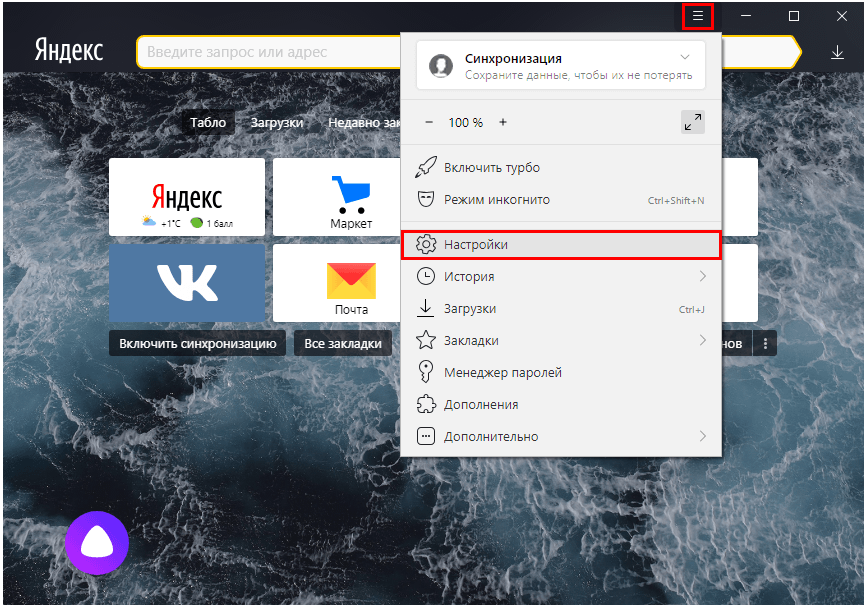Open Закладки menu entry
Image resolution: width=867 pixels, height=608 pixels.
[x=561, y=340]
